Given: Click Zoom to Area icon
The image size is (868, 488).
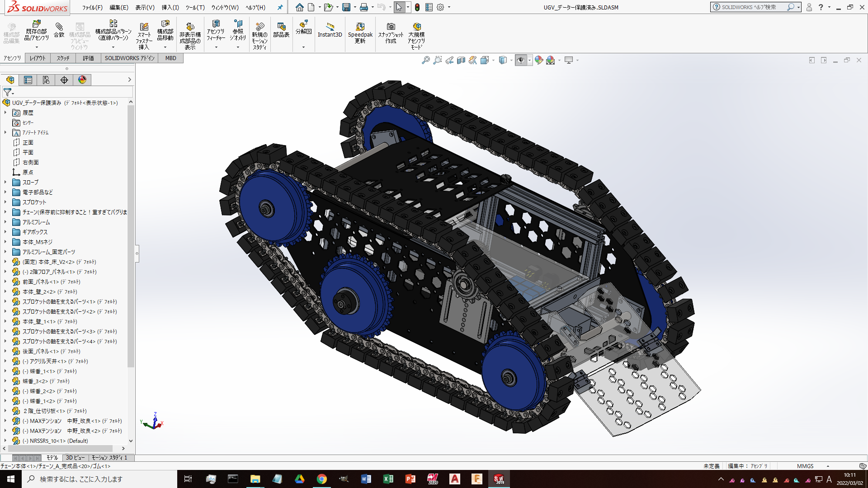Looking at the screenshot, I should point(437,60).
